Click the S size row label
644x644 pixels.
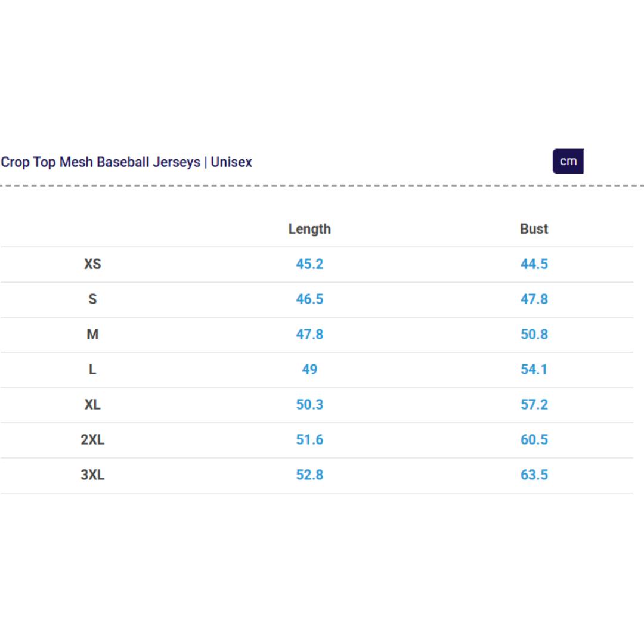coord(92,299)
